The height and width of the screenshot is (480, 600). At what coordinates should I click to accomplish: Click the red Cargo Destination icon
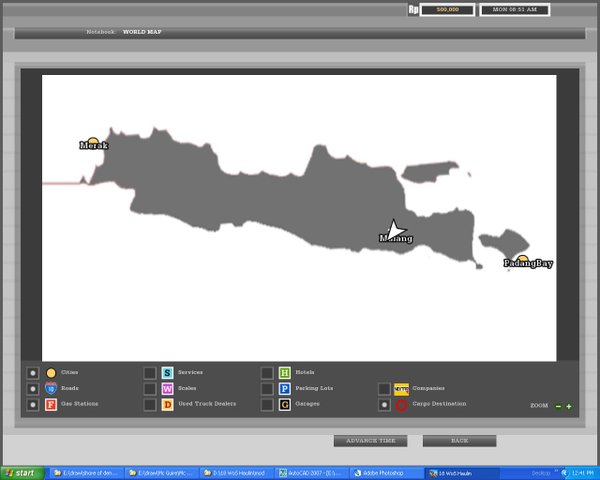tap(401, 405)
